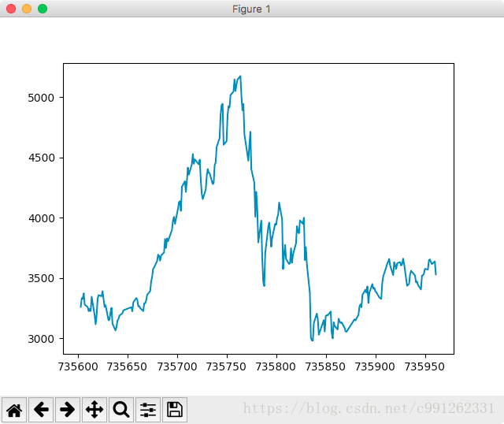Click the 735950 x-axis label
This screenshot has height=424, width=504.
point(425,366)
